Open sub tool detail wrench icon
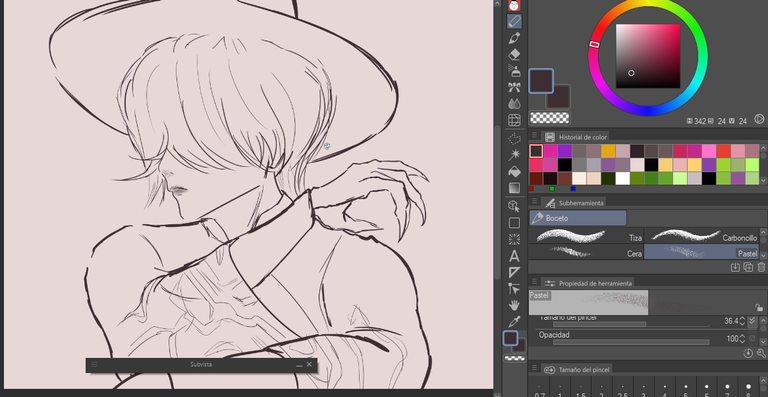Image resolution: width=768 pixels, height=397 pixels. coord(761,353)
